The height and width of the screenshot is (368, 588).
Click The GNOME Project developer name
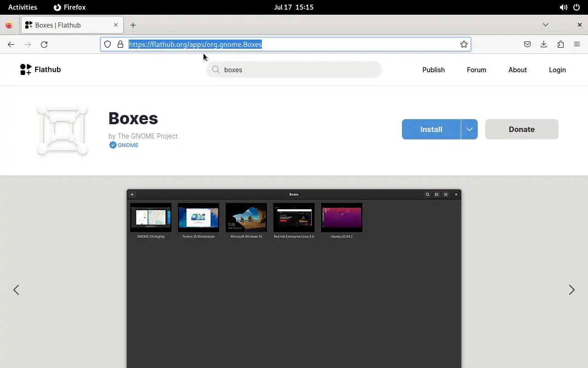(x=147, y=136)
